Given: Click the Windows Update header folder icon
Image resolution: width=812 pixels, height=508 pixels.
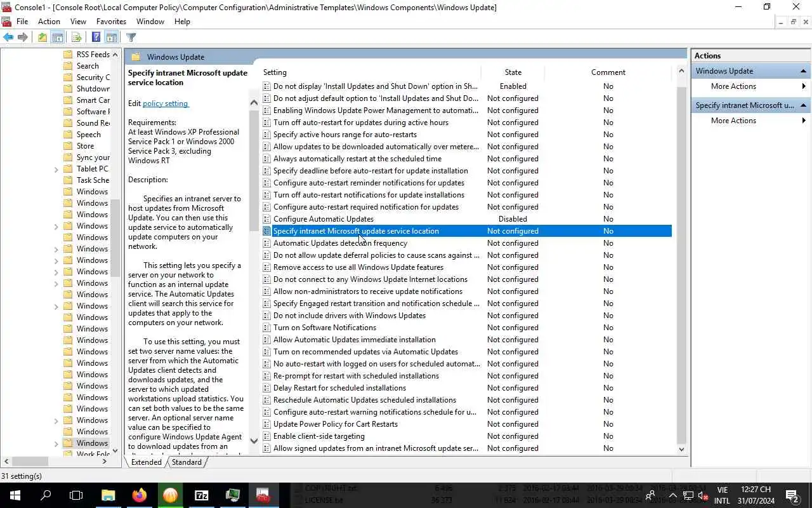Looking at the screenshot, I should 135,57.
